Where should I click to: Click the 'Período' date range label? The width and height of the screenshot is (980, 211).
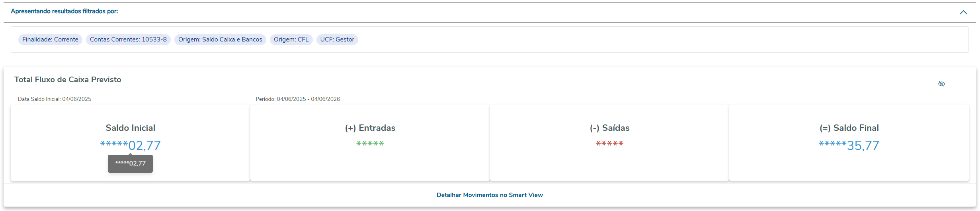pos(298,99)
